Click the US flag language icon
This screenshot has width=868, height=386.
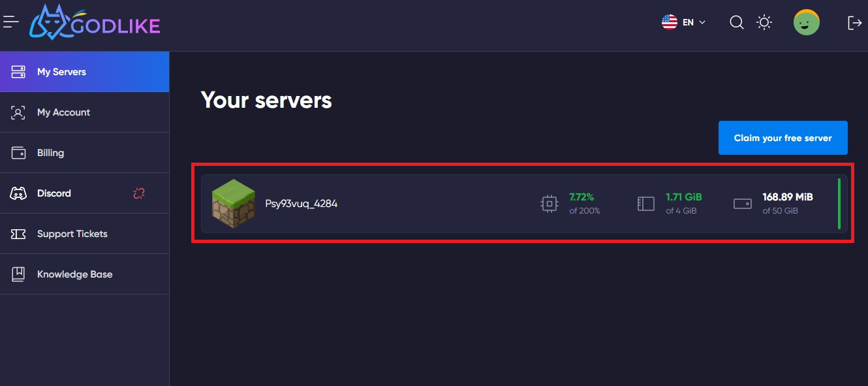(670, 22)
